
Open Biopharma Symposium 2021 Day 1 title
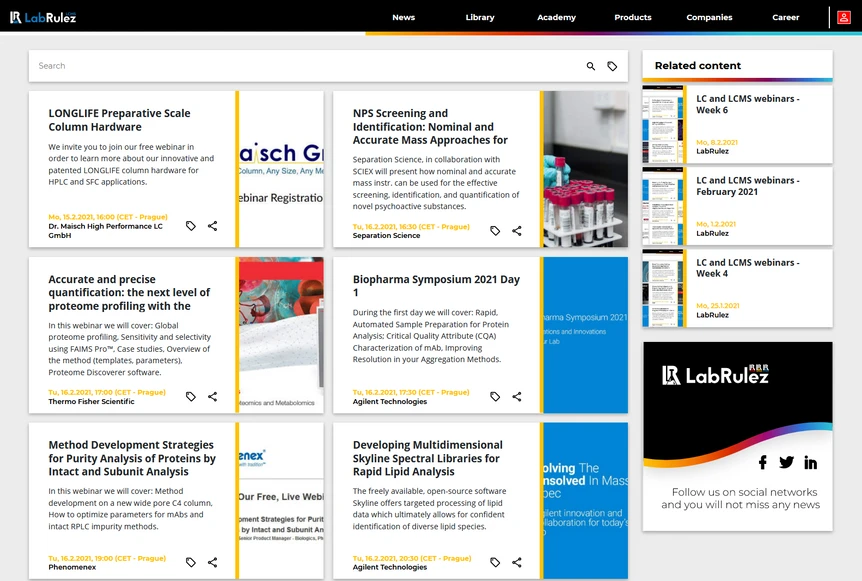pyautogui.click(x=436, y=286)
